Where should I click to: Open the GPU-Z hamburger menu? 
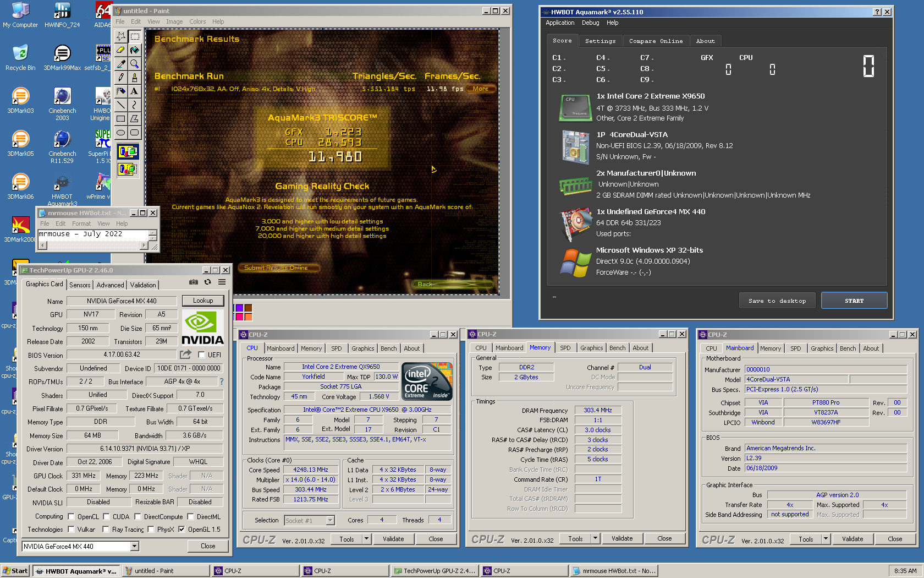coord(222,282)
